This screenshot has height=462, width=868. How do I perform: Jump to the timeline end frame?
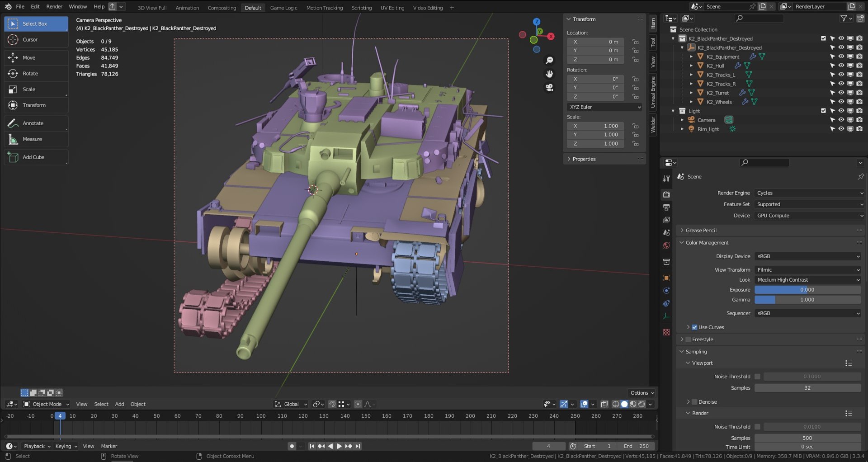358,446
